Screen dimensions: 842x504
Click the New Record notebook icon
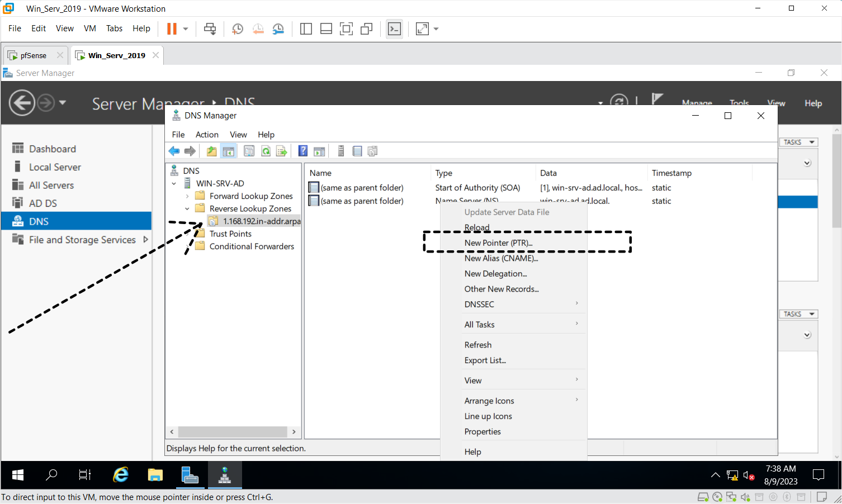357,151
